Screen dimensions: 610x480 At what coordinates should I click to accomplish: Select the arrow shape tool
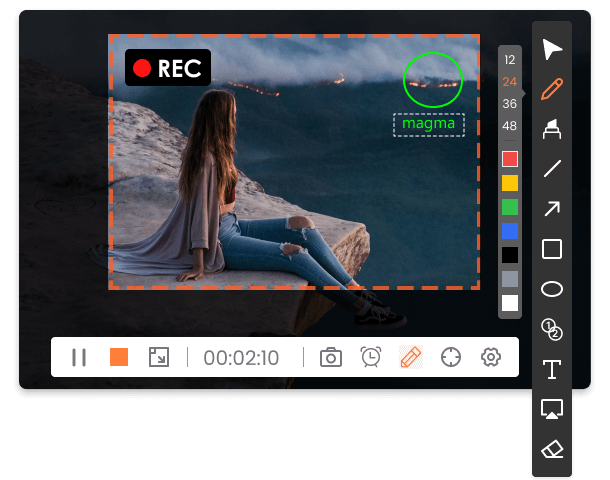552,209
